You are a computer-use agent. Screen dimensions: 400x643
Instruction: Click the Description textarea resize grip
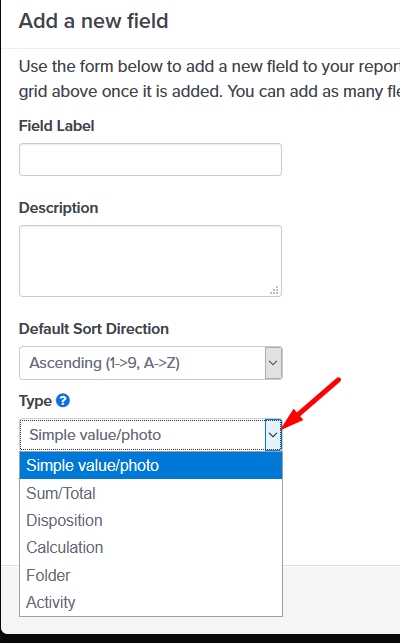click(274, 290)
